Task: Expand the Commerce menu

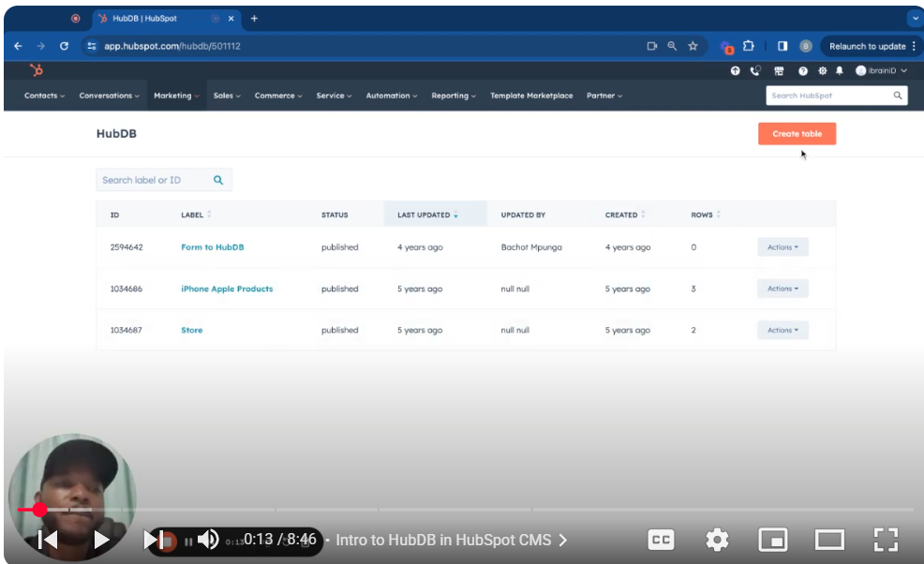Action: click(278, 96)
